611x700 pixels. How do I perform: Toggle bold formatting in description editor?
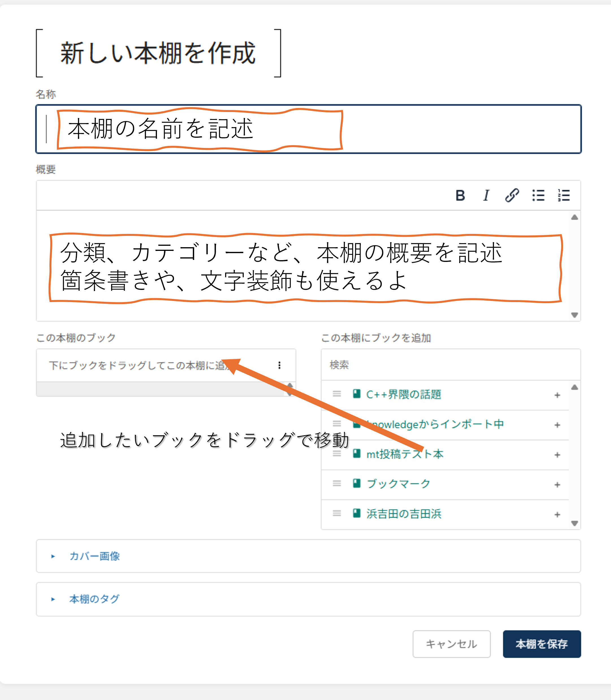[x=460, y=195]
